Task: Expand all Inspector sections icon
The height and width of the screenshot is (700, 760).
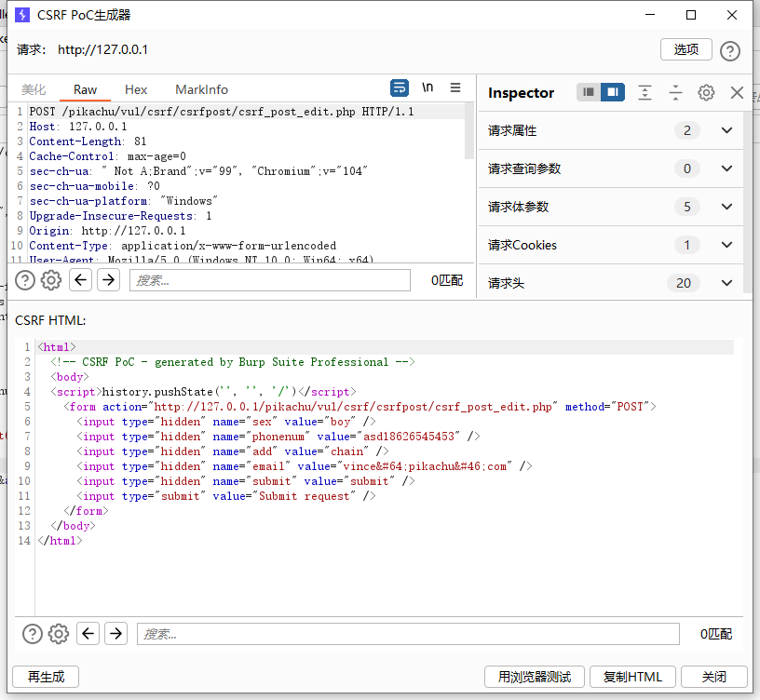Action: click(645, 92)
